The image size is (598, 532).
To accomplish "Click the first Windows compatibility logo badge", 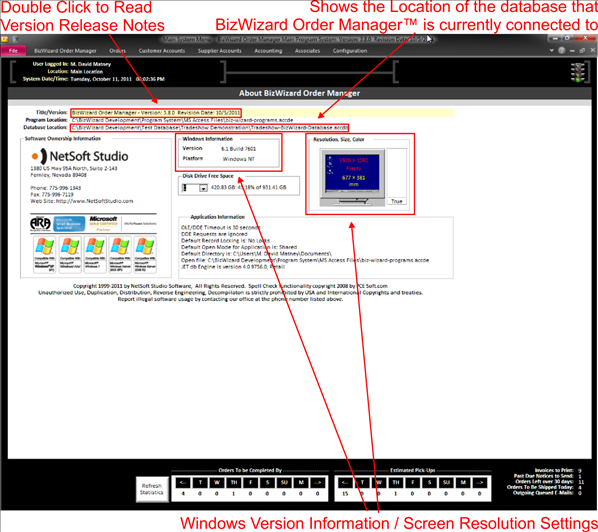I will (45, 254).
